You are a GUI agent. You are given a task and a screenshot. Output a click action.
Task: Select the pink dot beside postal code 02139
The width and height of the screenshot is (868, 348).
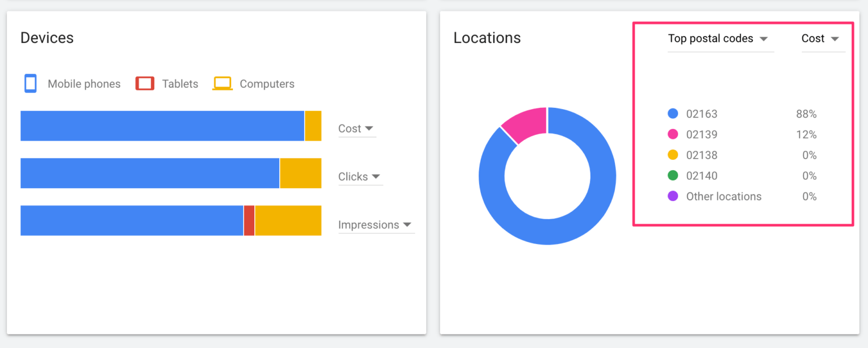(x=672, y=134)
